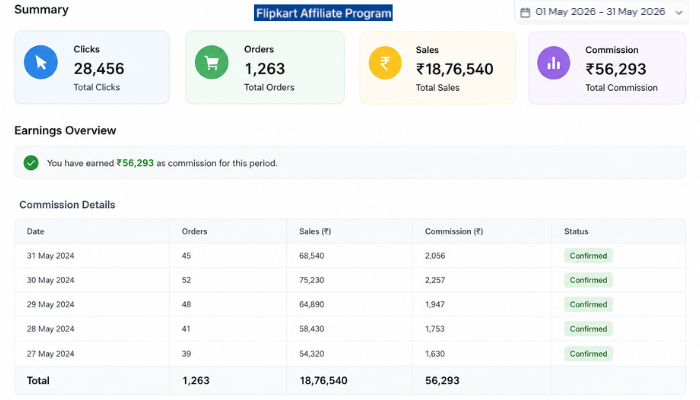
Task: Click the Sales (₹) column header
Action: pyautogui.click(x=315, y=231)
